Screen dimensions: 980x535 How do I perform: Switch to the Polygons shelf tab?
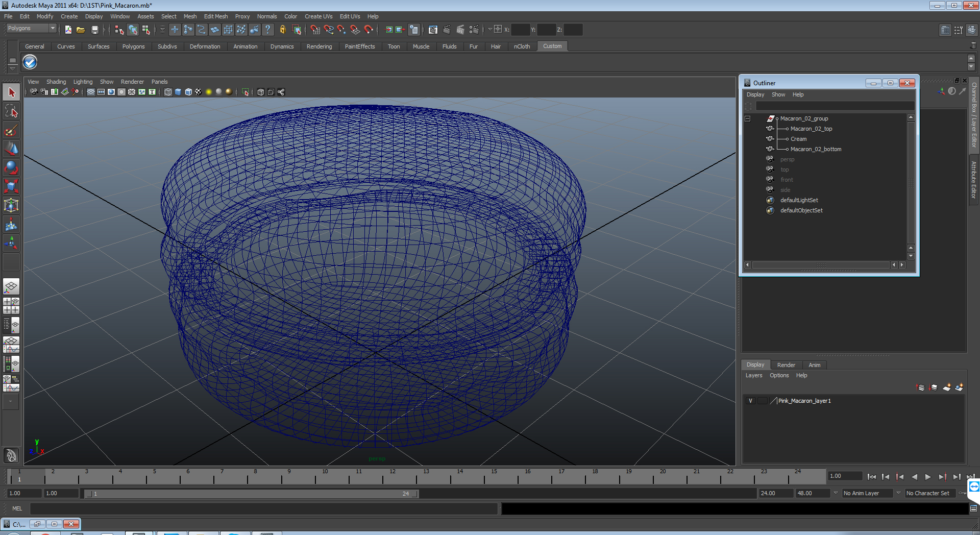tap(133, 46)
